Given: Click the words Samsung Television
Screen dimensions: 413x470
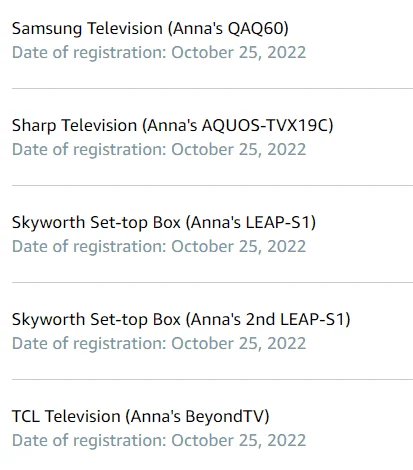Looking at the screenshot, I should [x=87, y=28].
